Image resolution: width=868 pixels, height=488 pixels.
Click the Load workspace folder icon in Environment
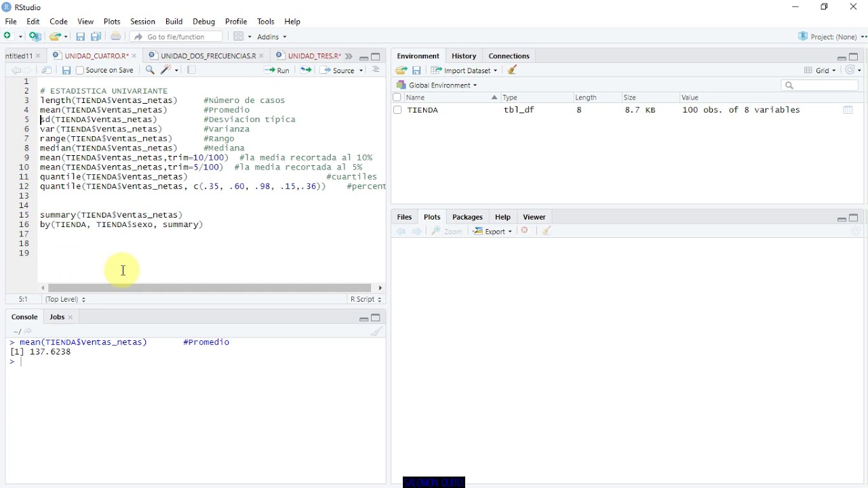(x=401, y=70)
